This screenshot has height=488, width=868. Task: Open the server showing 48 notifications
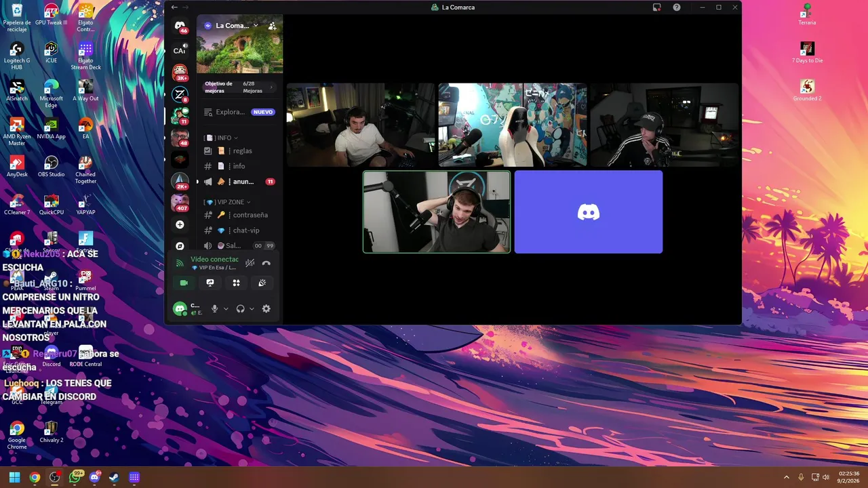[x=180, y=138]
